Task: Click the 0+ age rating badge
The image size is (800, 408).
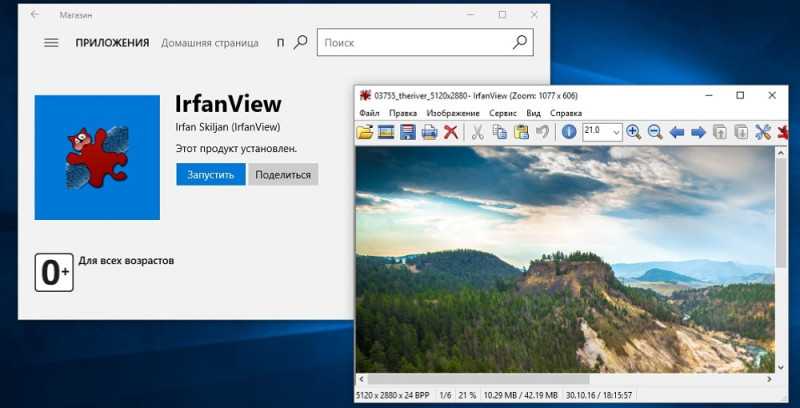Action: point(54,272)
